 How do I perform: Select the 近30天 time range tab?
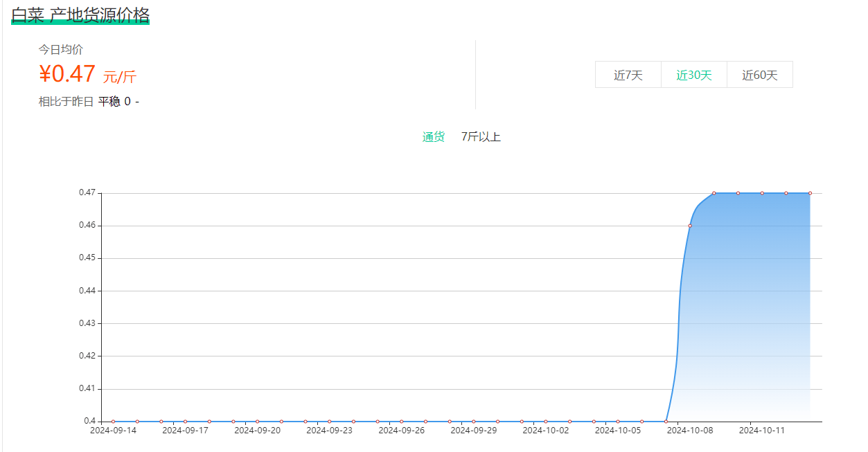[694, 75]
